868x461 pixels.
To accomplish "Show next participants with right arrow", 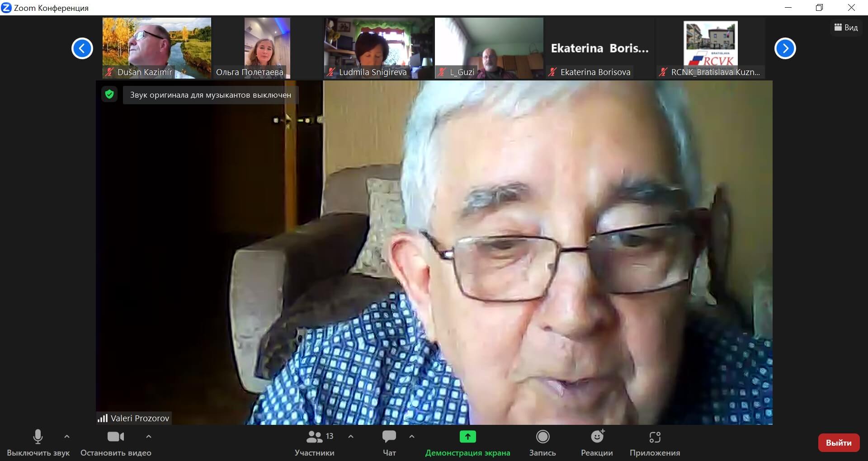I will 785,48.
